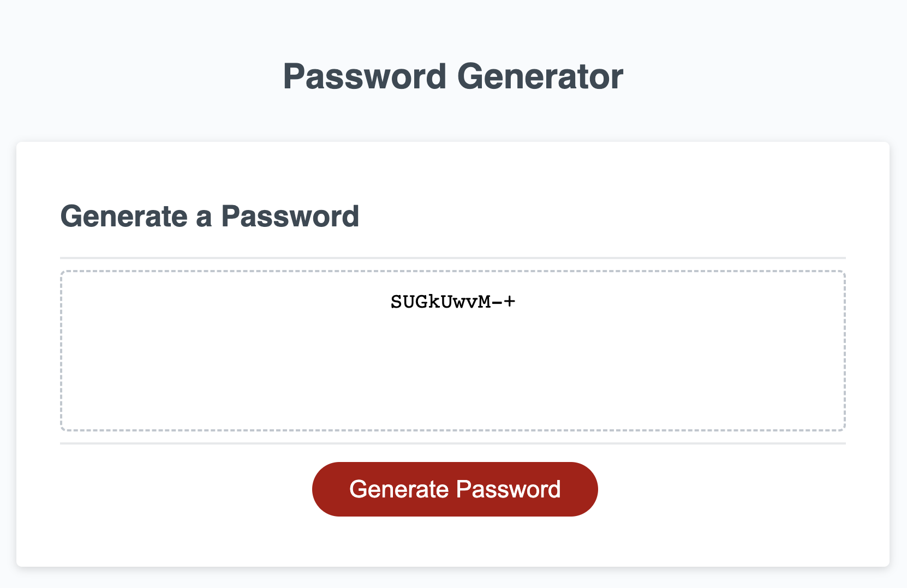907x588 pixels.
Task: Click the Generate a Password heading
Action: click(211, 216)
